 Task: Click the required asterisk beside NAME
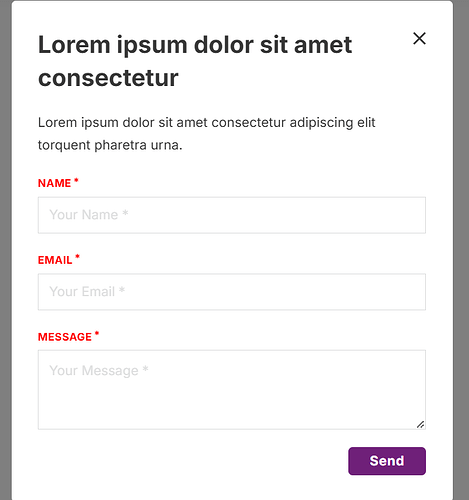point(76,180)
